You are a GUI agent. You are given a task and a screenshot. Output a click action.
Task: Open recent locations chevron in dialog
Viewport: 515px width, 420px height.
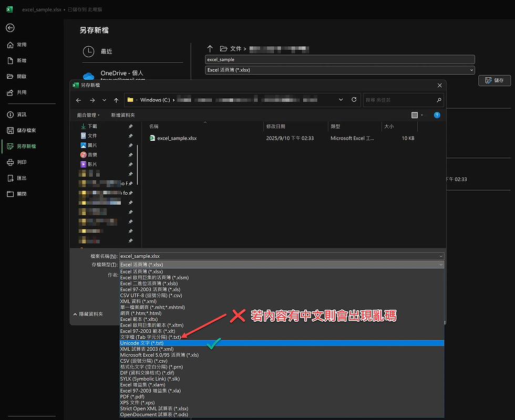(x=104, y=100)
